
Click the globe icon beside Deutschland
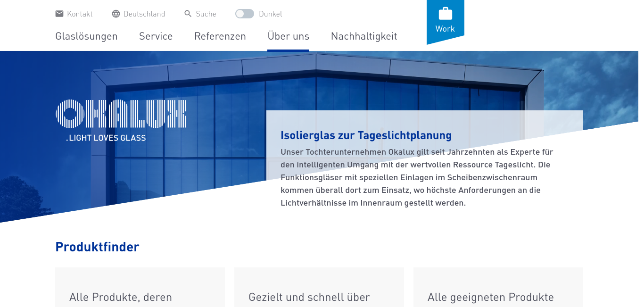point(116,14)
